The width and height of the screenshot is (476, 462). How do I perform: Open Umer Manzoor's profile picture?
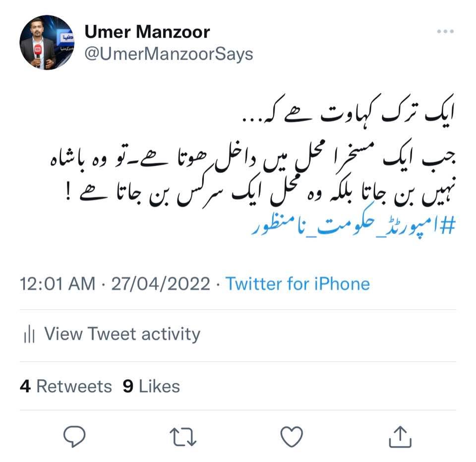[x=47, y=43]
